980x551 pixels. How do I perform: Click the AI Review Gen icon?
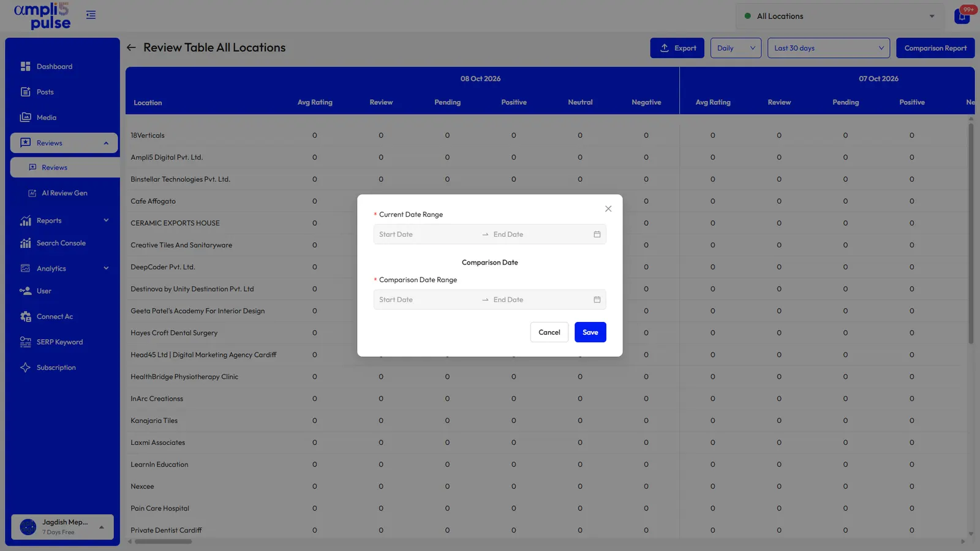32,193
